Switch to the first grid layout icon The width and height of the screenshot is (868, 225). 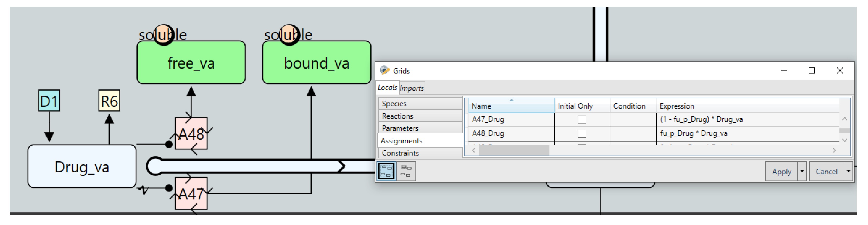(386, 171)
